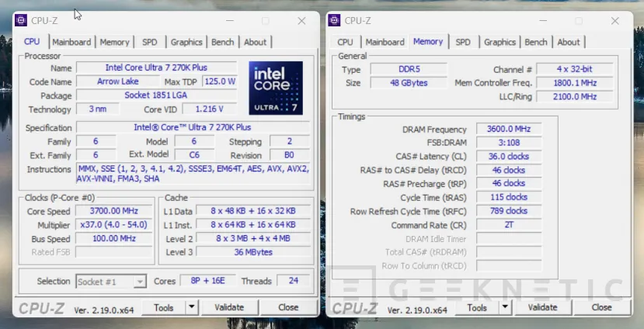Click the Bus Speed value 100.00 MHz
The image size is (644, 329).
[x=113, y=238]
